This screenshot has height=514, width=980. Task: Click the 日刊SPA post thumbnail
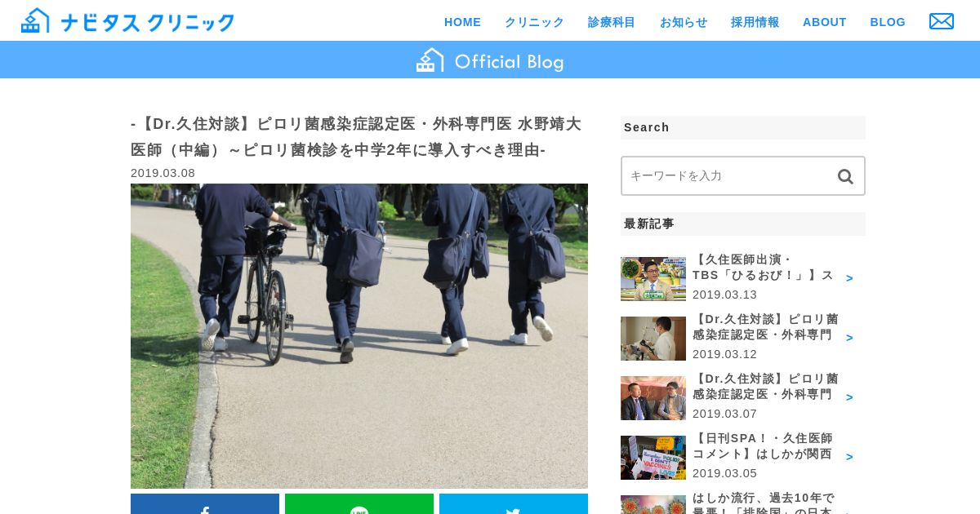point(653,458)
